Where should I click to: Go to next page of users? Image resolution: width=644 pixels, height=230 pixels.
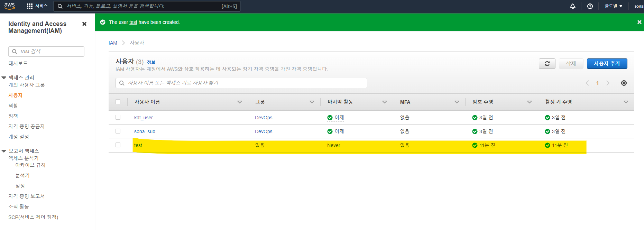pos(608,83)
